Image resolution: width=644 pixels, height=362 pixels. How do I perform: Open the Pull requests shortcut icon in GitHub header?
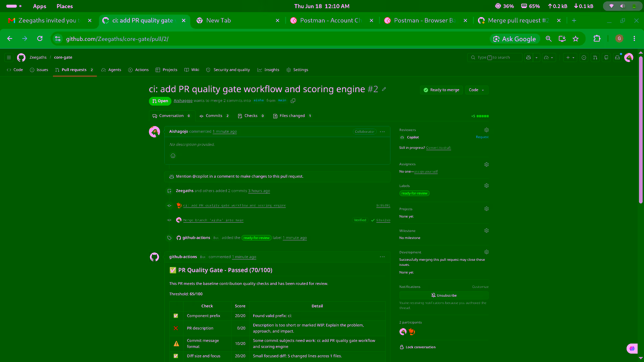pos(595,58)
